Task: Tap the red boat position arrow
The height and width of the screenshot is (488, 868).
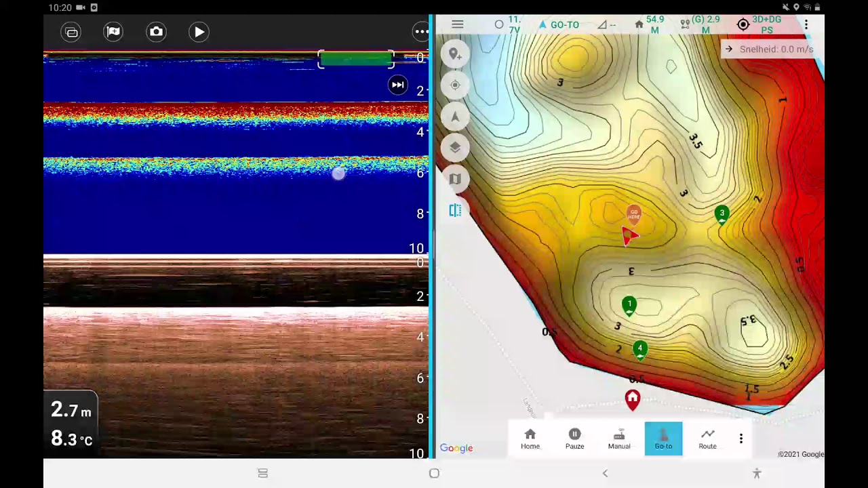Action: [630, 236]
